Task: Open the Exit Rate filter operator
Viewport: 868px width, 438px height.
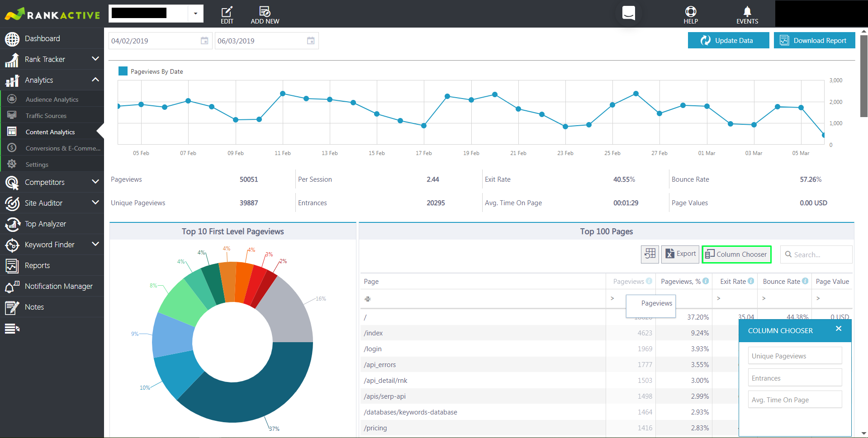Action: tap(719, 298)
